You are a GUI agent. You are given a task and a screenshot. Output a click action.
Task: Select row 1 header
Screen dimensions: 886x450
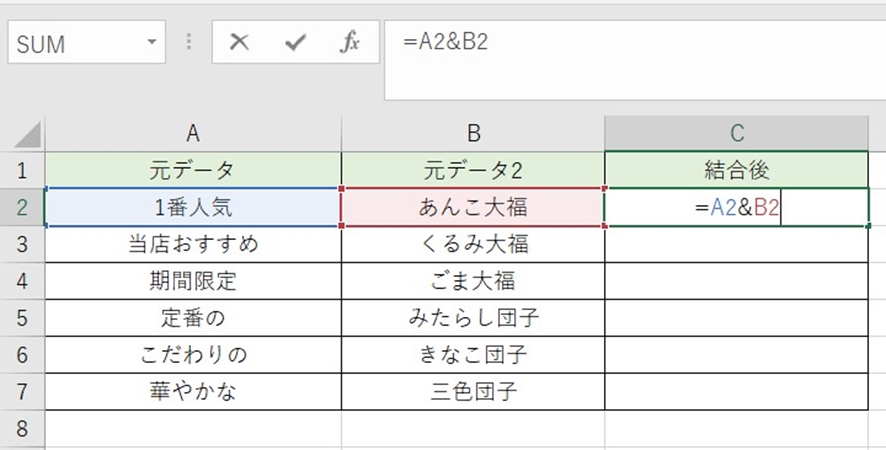click(22, 170)
